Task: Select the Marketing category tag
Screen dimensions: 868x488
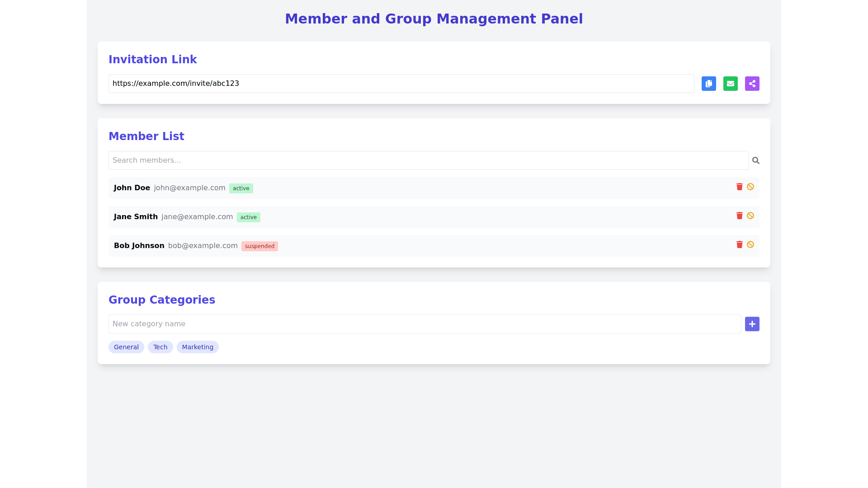Action: [198, 347]
